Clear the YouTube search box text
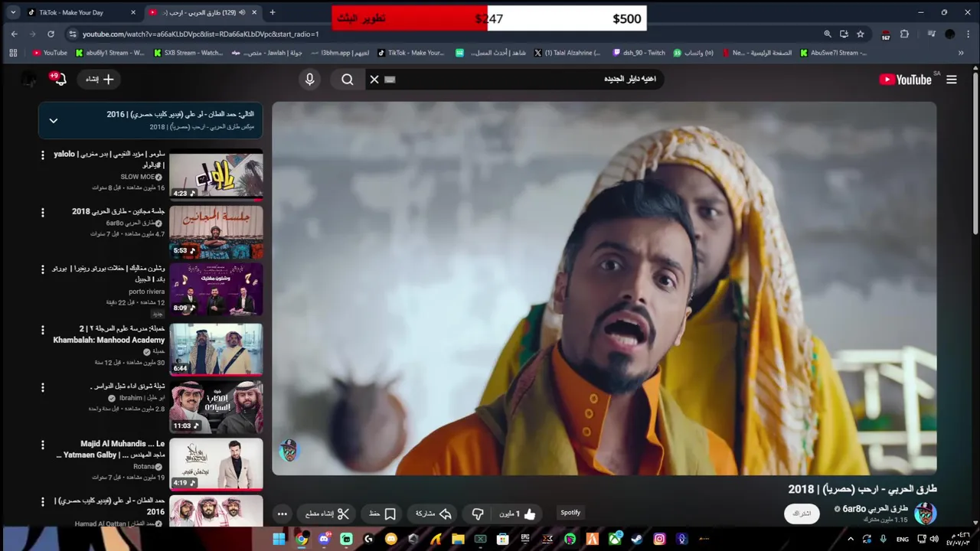 click(x=374, y=80)
